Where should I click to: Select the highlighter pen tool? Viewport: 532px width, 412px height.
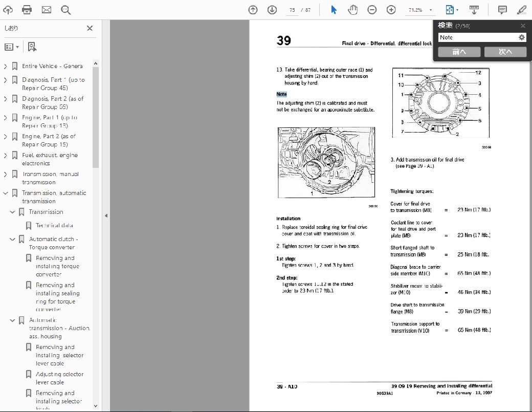tap(521, 10)
